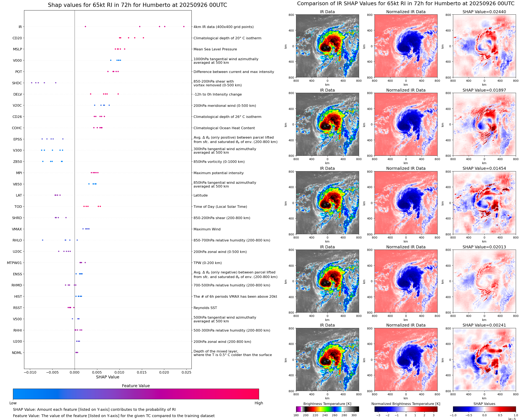Select SHAP Value=0.01454 map panel
521x420 pixels.
coord(484,203)
